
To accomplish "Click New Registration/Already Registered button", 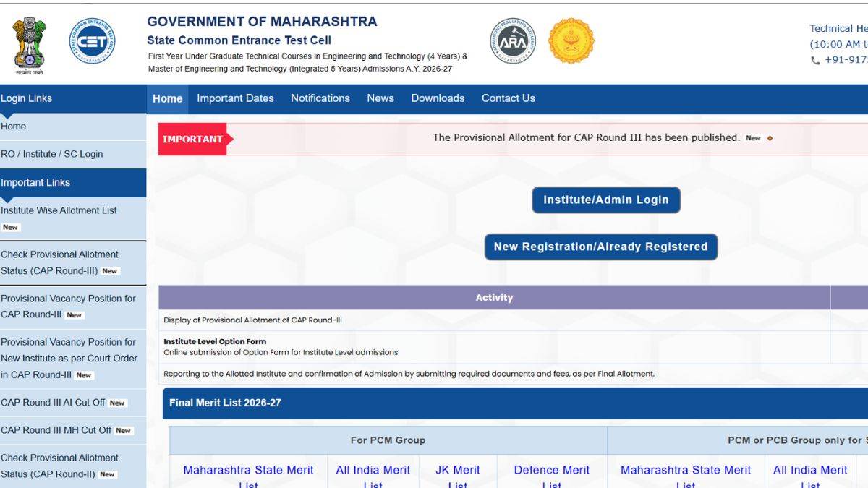I will tap(600, 247).
